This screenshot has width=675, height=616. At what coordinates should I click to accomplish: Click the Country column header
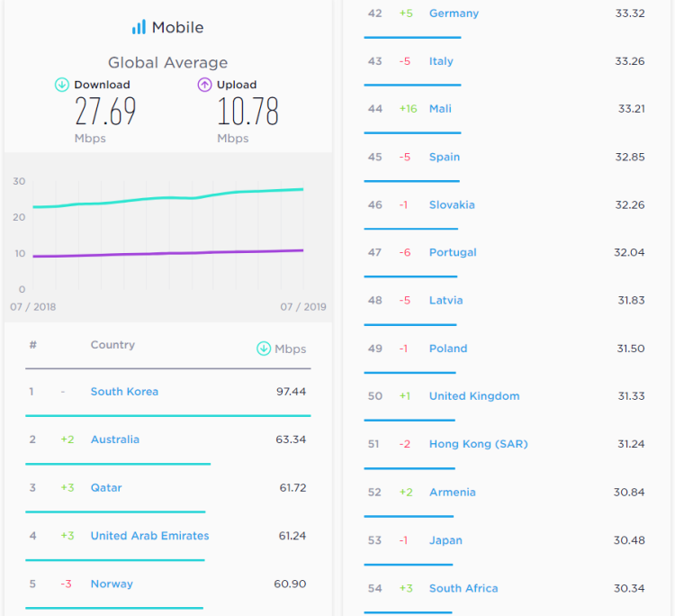tap(112, 345)
